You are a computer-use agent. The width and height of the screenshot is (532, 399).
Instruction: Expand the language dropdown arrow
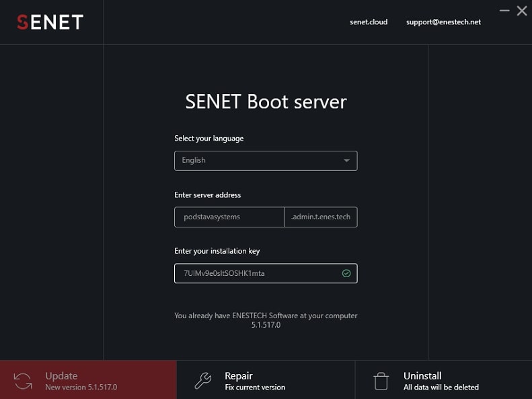point(346,161)
